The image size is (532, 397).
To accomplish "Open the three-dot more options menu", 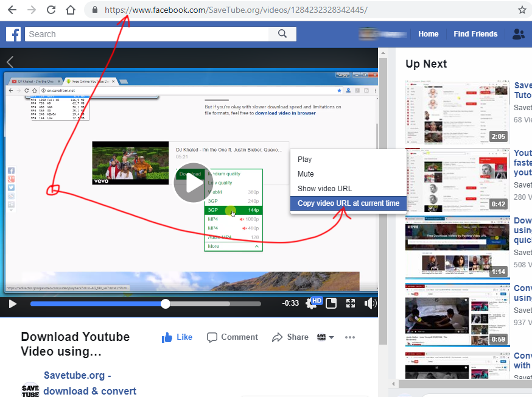I will pyautogui.click(x=350, y=337).
